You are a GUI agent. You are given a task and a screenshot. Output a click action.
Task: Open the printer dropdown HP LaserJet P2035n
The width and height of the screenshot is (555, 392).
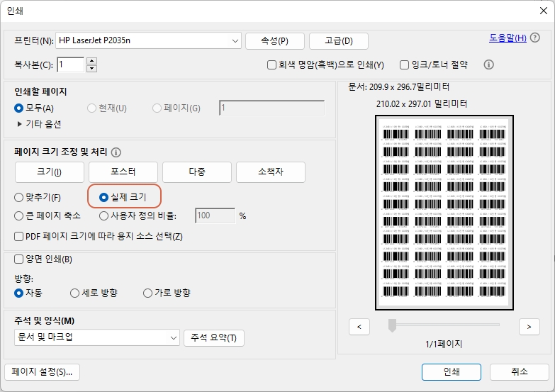[149, 40]
